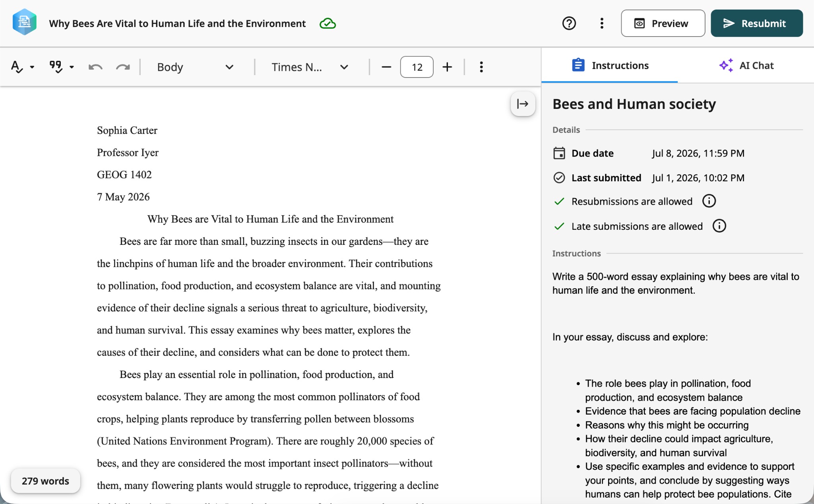Collapse the side panel with arrow icon
Viewport: 814px width, 504px height.
[523, 104]
